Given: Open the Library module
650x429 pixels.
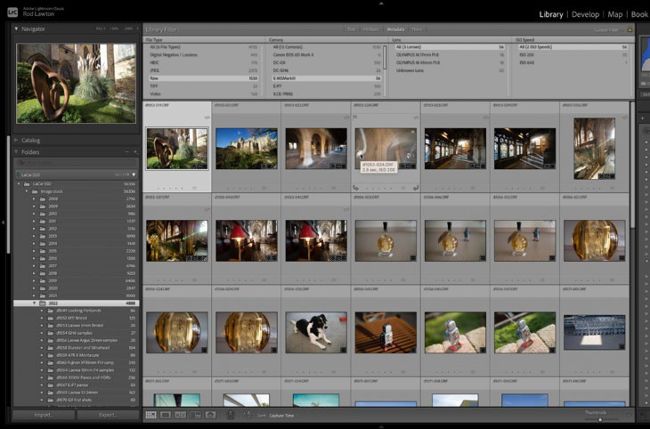Looking at the screenshot, I should tap(551, 15).
